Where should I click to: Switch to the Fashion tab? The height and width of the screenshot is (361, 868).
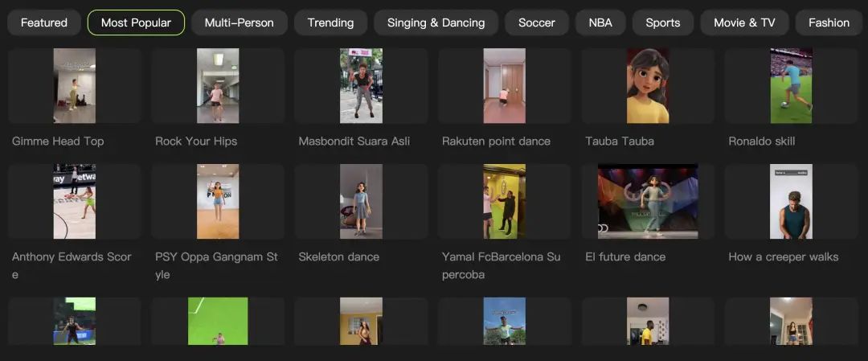(829, 23)
